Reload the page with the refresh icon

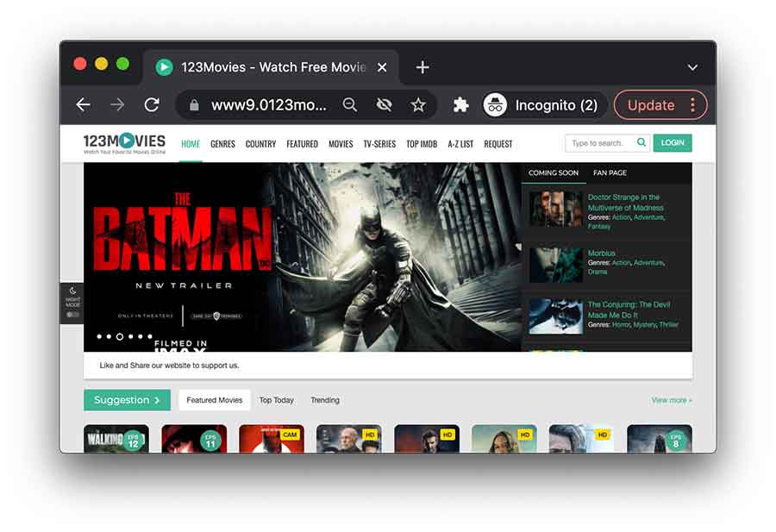tap(152, 105)
